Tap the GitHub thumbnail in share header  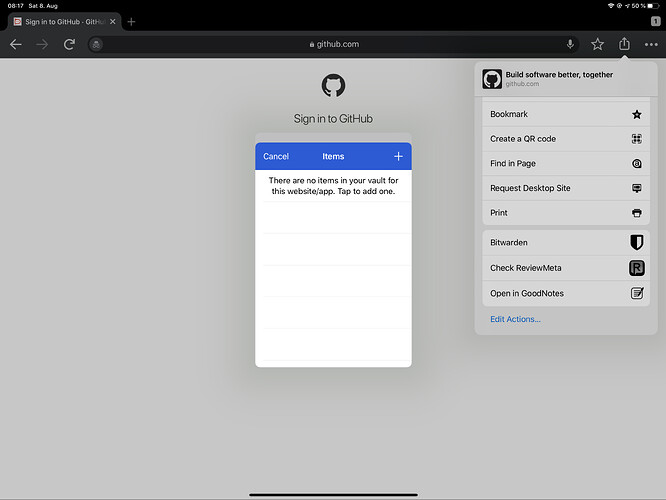(492, 79)
